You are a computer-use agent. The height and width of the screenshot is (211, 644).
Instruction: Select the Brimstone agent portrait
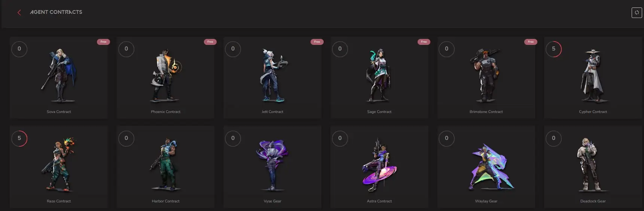pos(486,75)
